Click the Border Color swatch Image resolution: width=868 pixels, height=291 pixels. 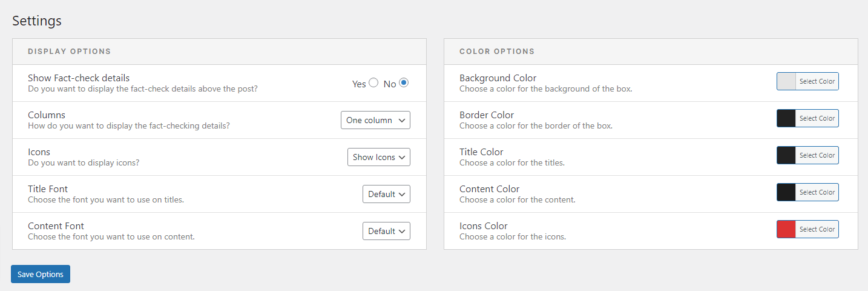(x=786, y=118)
